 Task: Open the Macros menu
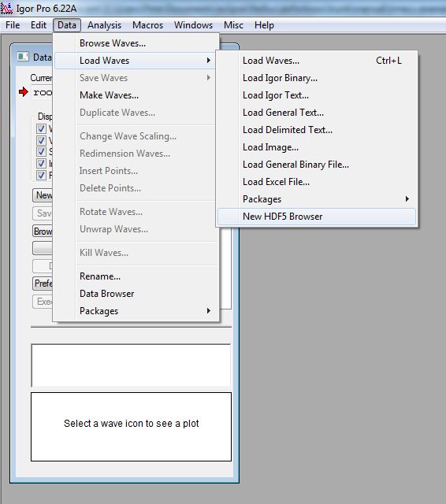point(147,25)
